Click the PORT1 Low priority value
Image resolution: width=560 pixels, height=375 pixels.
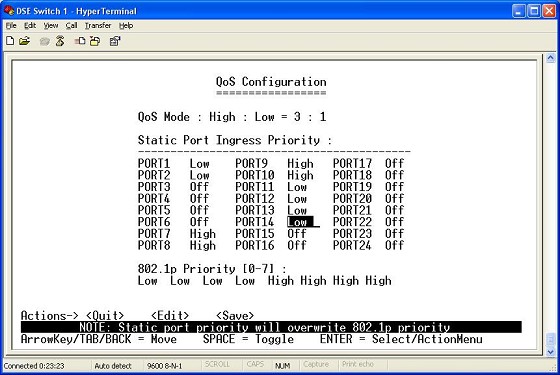tap(199, 164)
